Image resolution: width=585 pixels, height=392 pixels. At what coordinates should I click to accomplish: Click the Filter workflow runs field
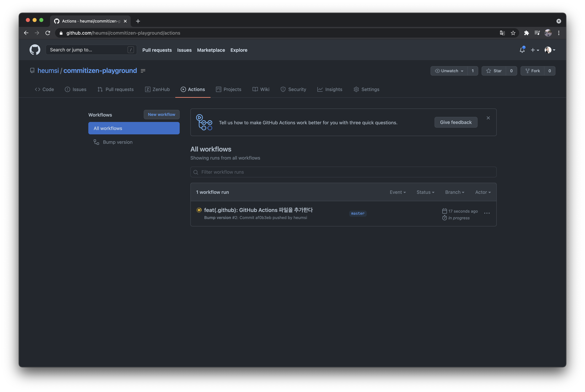(x=343, y=172)
